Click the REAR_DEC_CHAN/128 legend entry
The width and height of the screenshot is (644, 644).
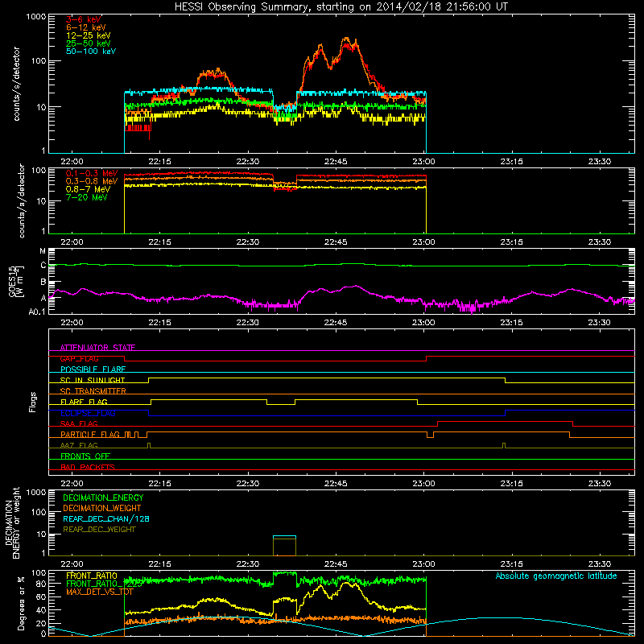coord(106,518)
